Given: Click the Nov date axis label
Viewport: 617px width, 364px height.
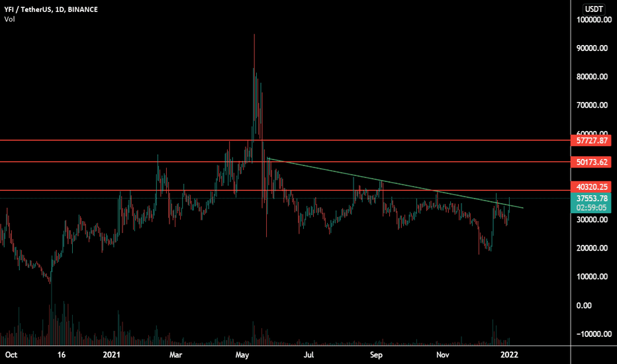Looking at the screenshot, I should coord(443,355).
